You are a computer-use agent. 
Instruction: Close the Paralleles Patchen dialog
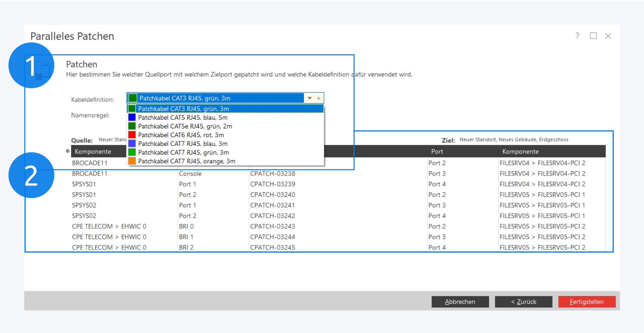click(608, 36)
